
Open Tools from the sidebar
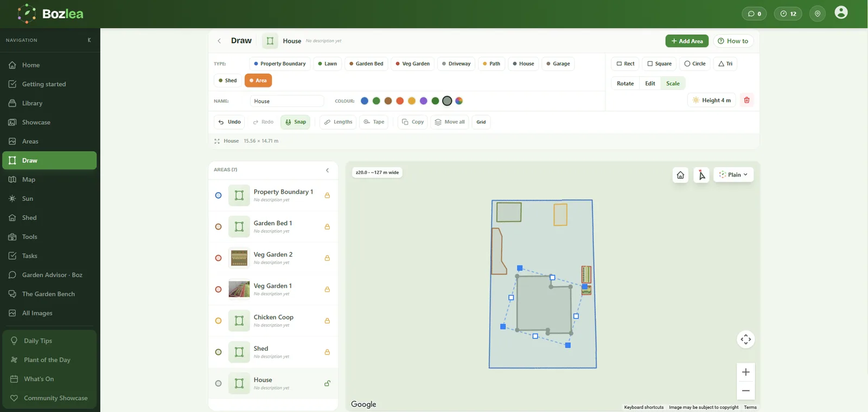coord(49,237)
